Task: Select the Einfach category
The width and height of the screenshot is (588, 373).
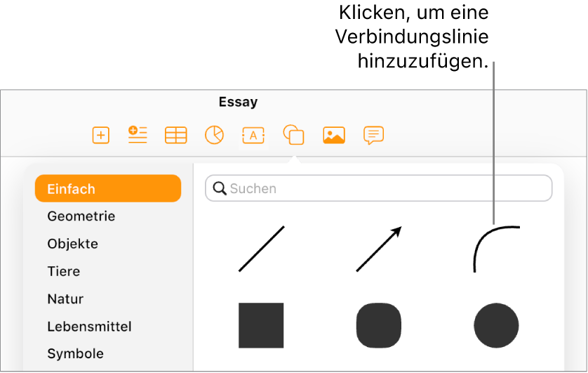Action: point(108,189)
